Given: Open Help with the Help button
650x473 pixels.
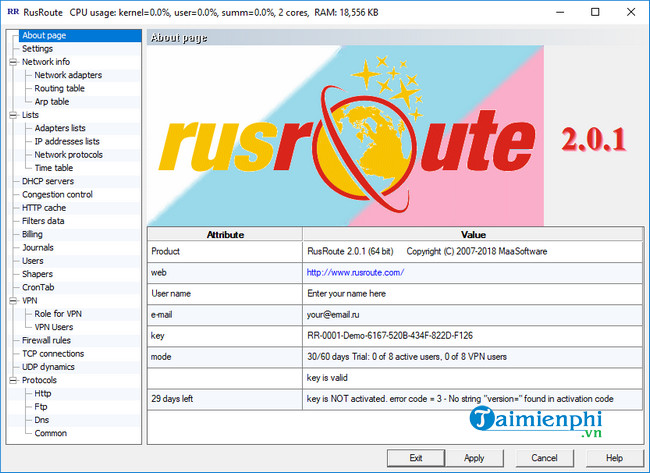Looking at the screenshot, I should tap(614, 457).
